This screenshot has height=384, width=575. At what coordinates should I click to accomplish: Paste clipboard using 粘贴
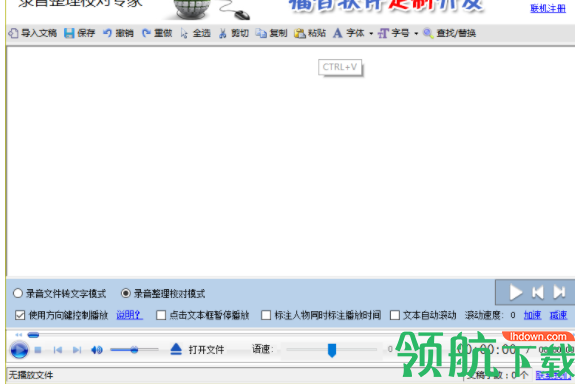click(310, 33)
